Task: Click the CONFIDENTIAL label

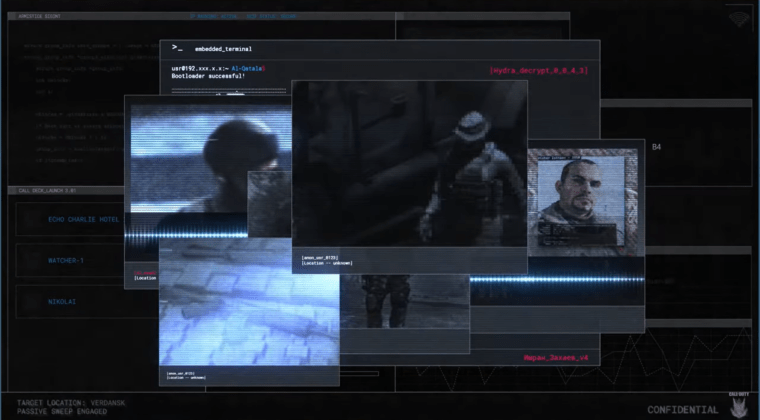Action: (x=682, y=410)
